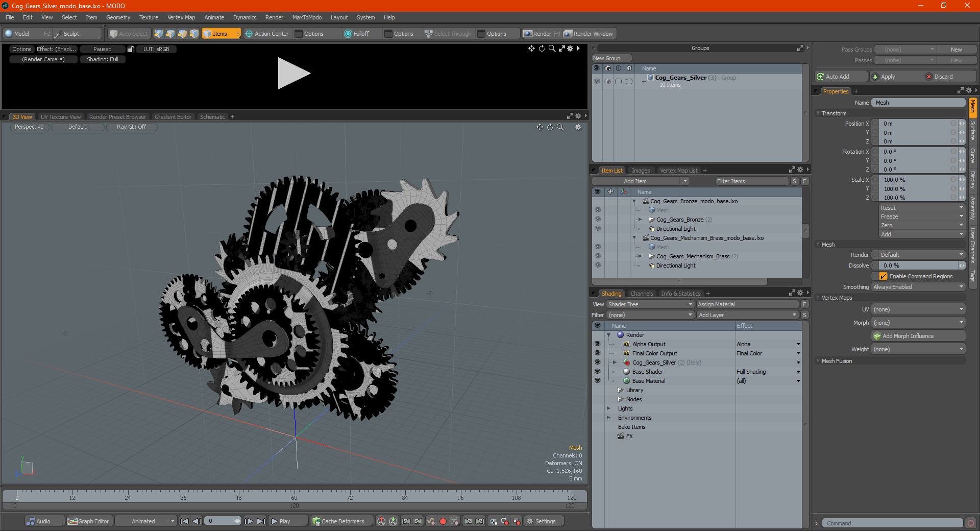
Task: Toggle visibility of Cog_Gears_Bronze item
Action: (x=597, y=220)
